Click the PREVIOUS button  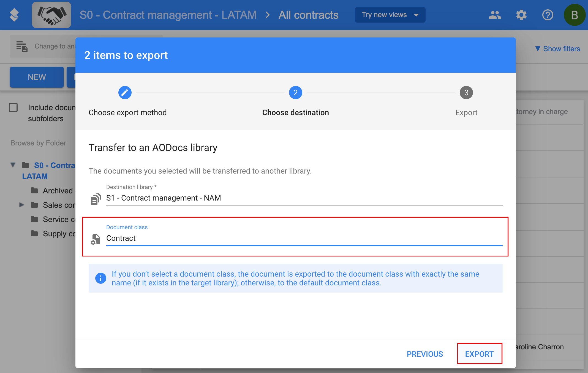(425, 354)
